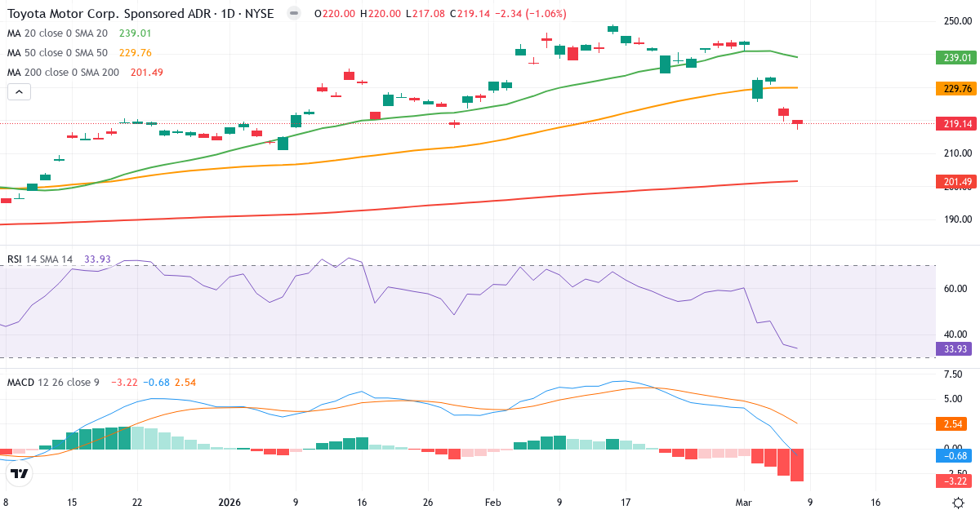Click the red 219.14 current price label
980x514 pixels.
[x=955, y=123]
